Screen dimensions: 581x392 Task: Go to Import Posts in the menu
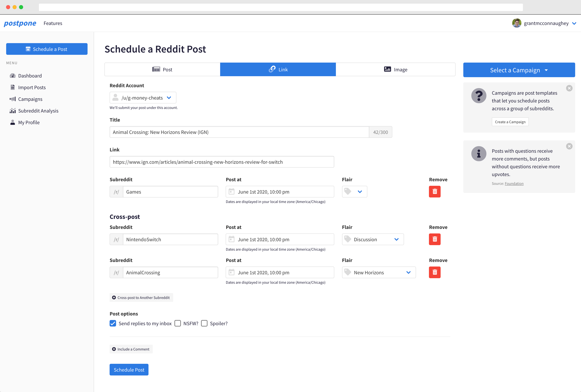coord(32,88)
